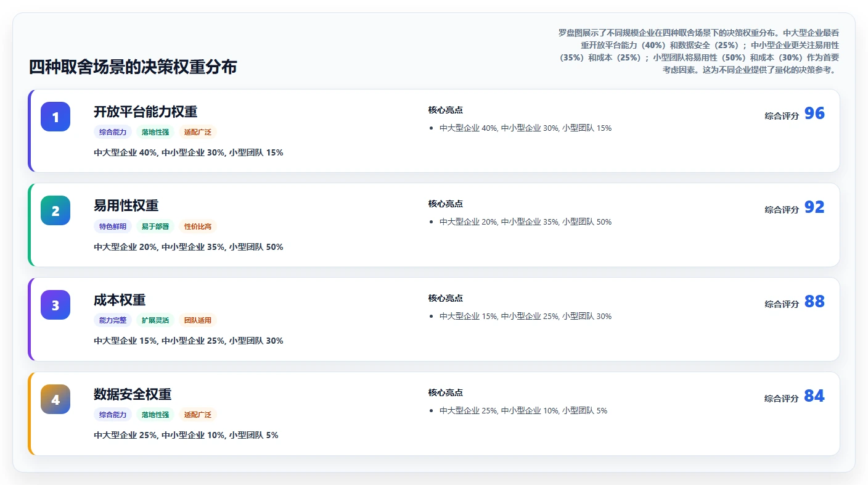Click the description paragraph starting with 罗盘图展示了
This screenshot has width=868, height=485.
698,51
